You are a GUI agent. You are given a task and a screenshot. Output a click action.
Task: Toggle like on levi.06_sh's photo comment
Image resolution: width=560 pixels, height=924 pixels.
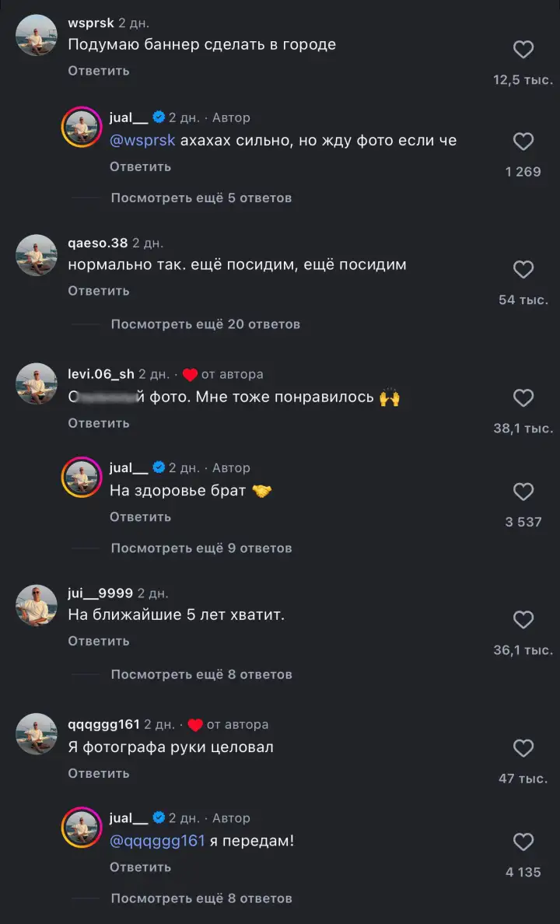[523, 398]
